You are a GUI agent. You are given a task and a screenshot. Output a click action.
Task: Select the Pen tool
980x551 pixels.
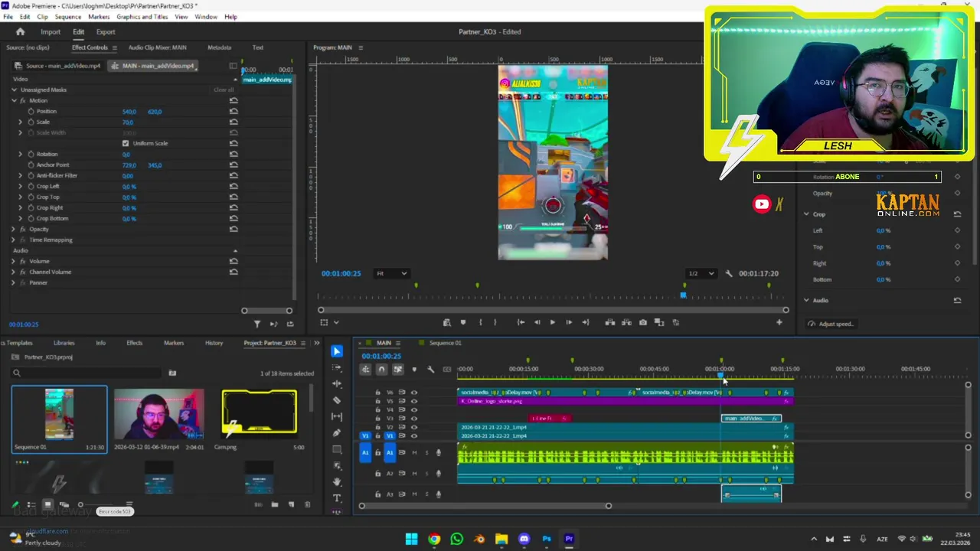tap(337, 433)
